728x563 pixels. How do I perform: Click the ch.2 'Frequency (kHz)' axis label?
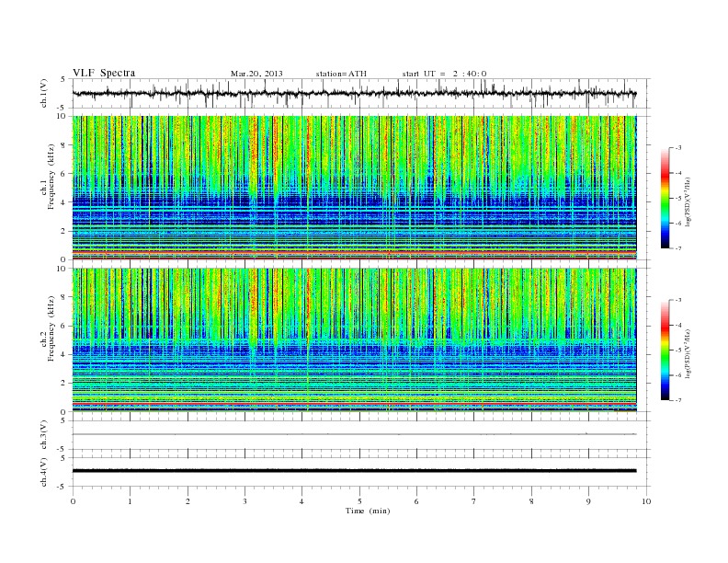(51, 328)
